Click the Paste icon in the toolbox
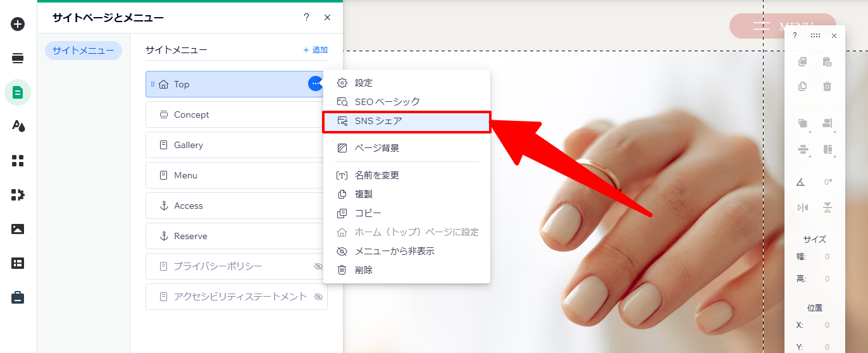This screenshot has width=868, height=353. click(827, 62)
